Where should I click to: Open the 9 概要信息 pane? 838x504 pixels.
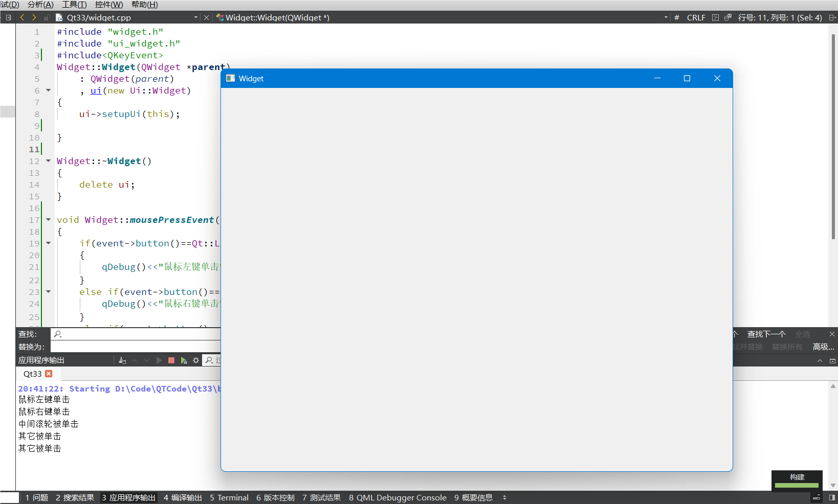point(473,497)
